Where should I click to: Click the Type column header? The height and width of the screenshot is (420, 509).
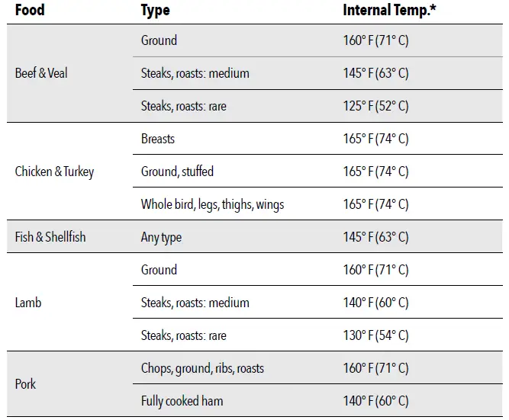coord(155,10)
